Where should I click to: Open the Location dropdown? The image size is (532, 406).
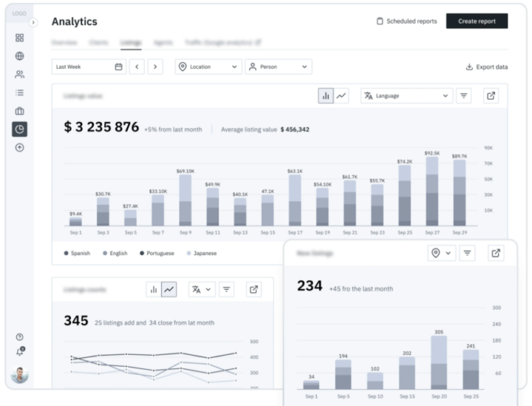208,67
